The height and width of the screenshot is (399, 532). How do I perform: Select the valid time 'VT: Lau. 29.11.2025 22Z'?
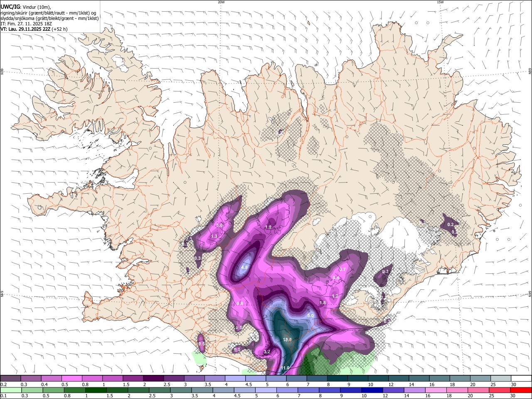click(26, 29)
